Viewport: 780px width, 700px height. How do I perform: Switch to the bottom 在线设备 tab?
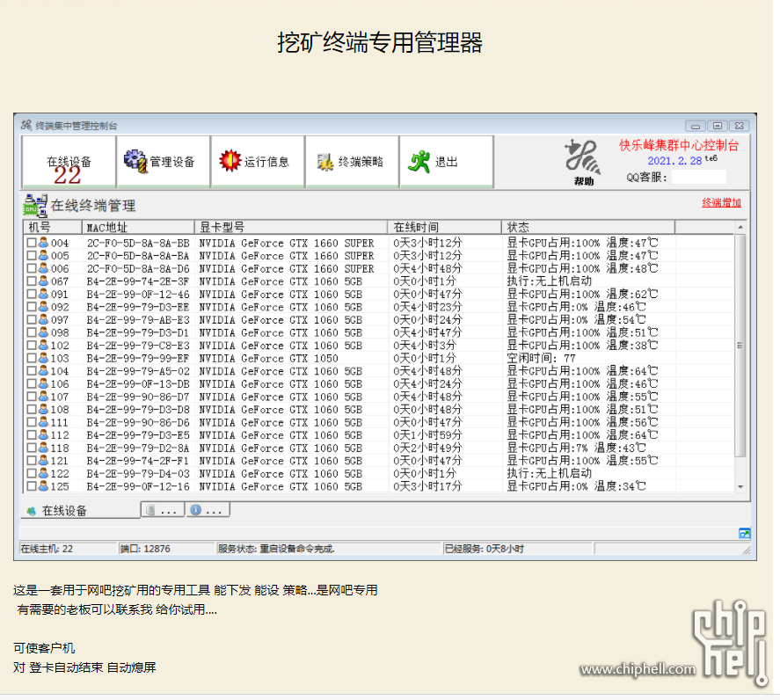click(80, 510)
